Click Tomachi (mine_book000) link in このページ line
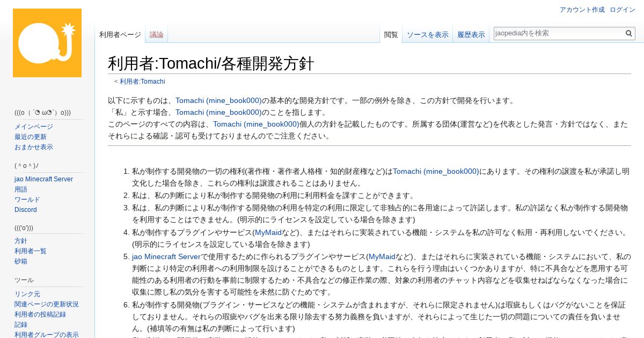The image size is (644, 338). [256, 124]
